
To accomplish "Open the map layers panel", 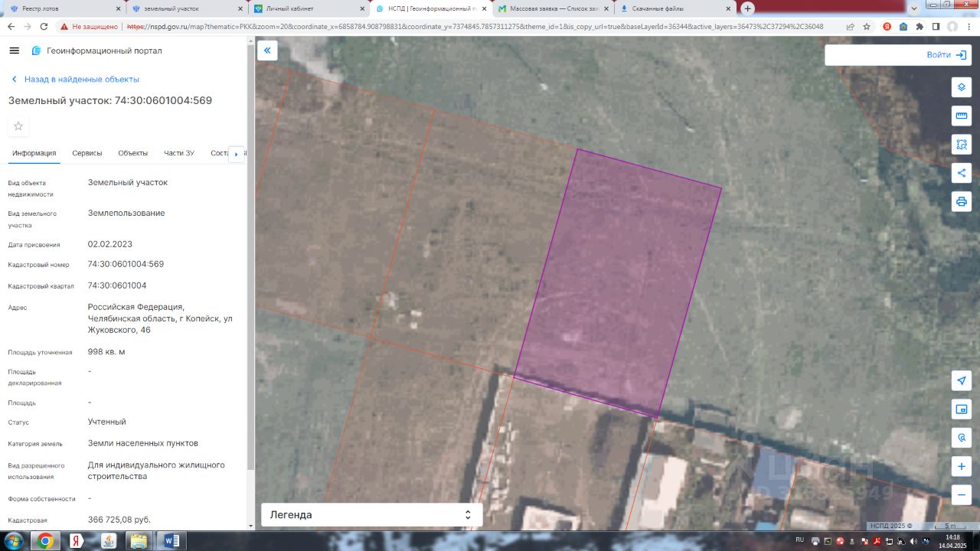I will click(962, 87).
